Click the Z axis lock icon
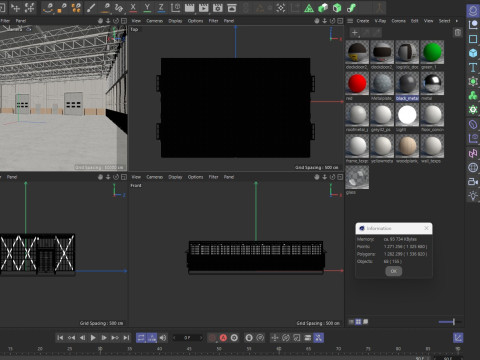Image resolution: width=480 pixels, height=360 pixels. 161,7
